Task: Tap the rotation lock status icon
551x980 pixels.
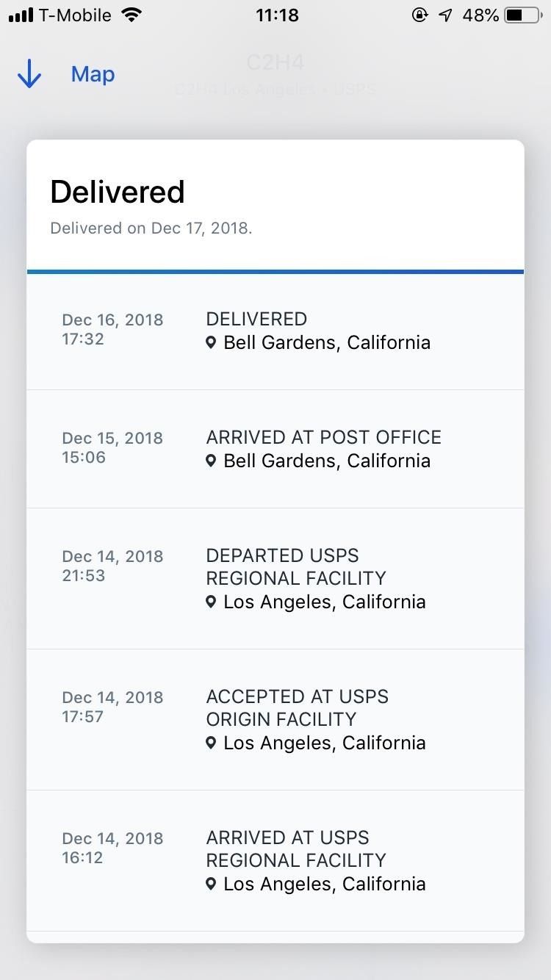Action: click(419, 15)
